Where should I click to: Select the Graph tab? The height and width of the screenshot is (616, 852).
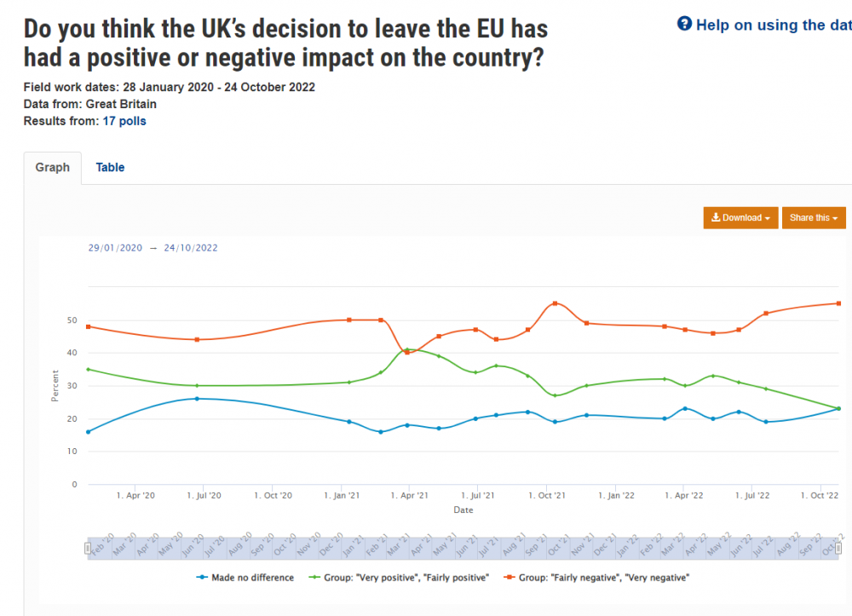53,168
